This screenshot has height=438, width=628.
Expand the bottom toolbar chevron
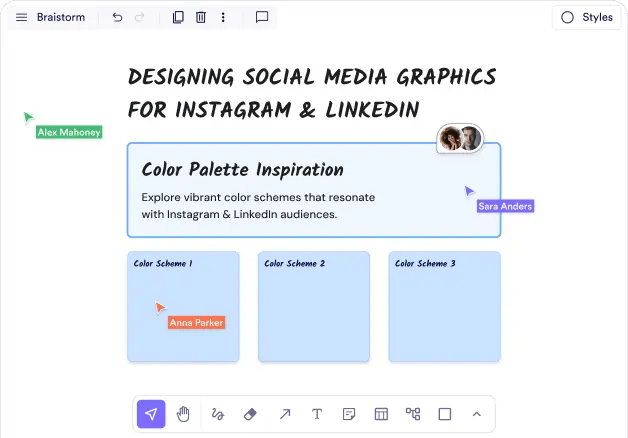pos(477,414)
